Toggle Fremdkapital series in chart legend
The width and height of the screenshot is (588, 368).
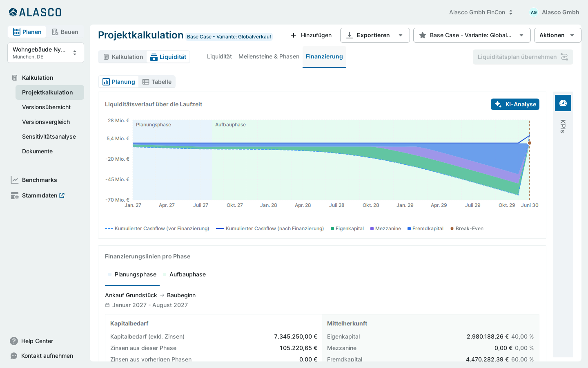coord(425,229)
